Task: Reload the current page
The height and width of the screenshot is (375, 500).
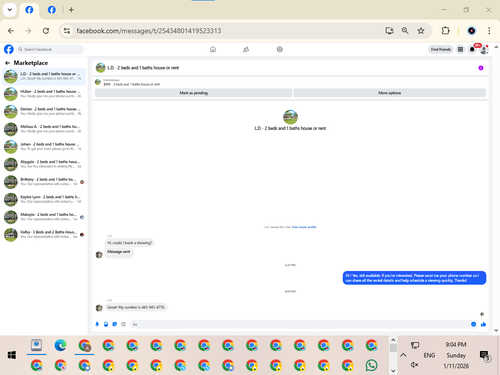Action: 46,31
